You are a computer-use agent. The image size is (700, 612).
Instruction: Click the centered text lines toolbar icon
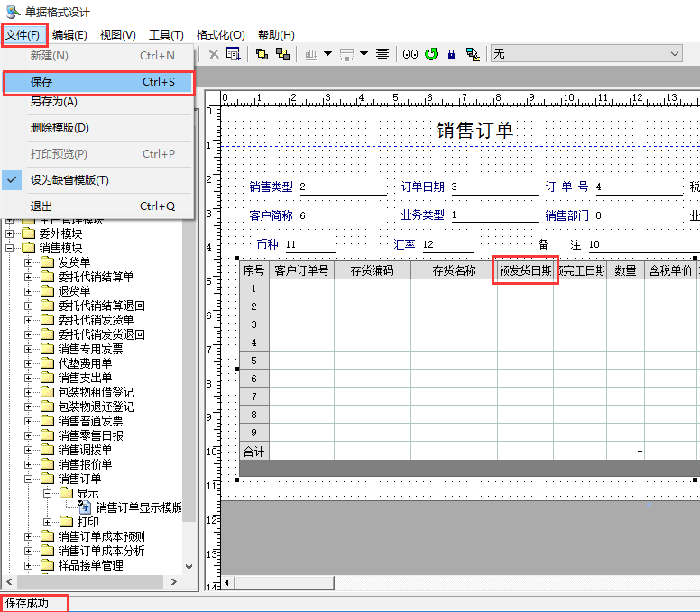point(382,54)
